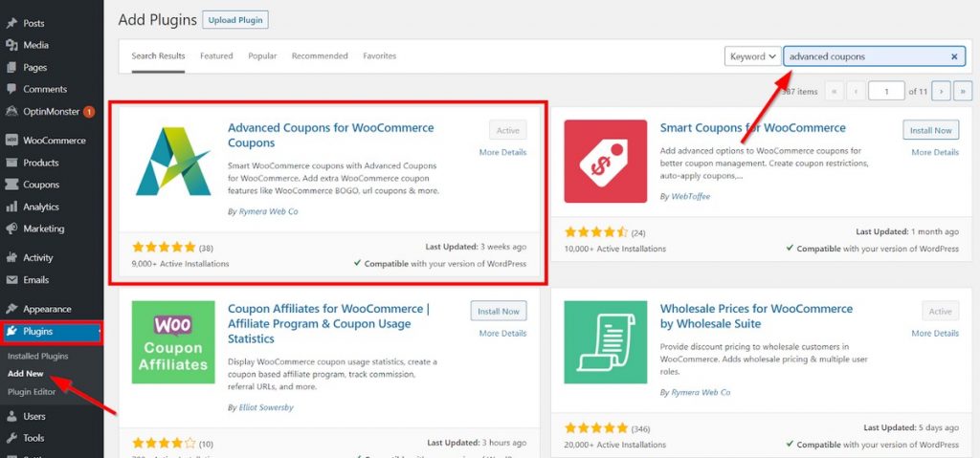
Task: Click the Plugins plug icon
Action: (11, 331)
